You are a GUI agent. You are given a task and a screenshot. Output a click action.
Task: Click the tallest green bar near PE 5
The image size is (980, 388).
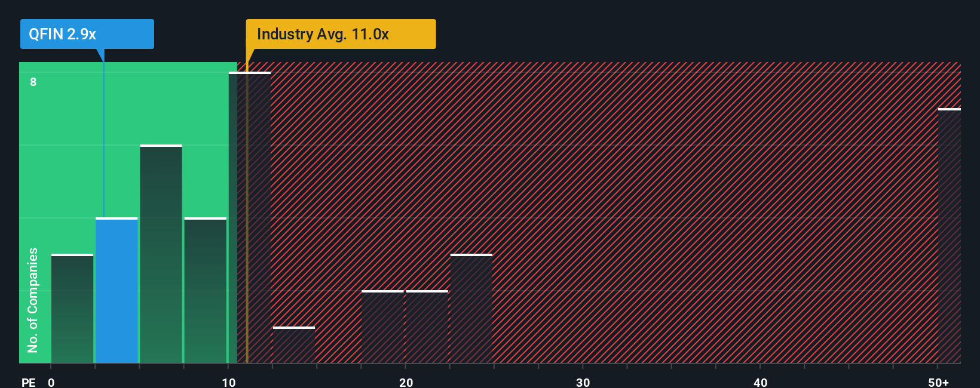click(x=161, y=254)
